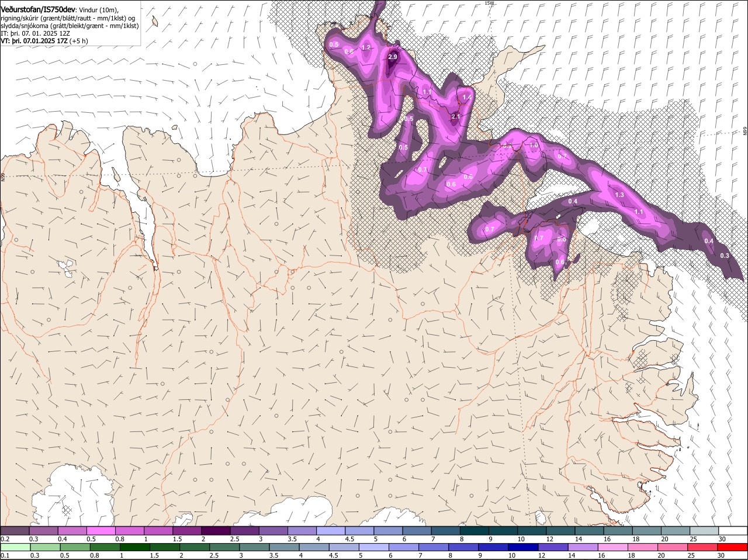The image size is (748, 560).
Task: Select the darkest purple 2 mm snow swatch
Action: pos(216,531)
